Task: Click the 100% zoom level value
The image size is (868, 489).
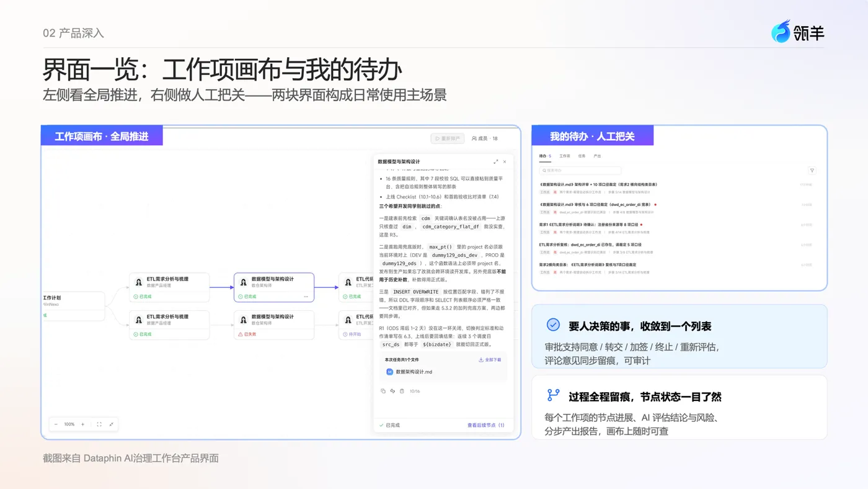Action: pos(69,424)
